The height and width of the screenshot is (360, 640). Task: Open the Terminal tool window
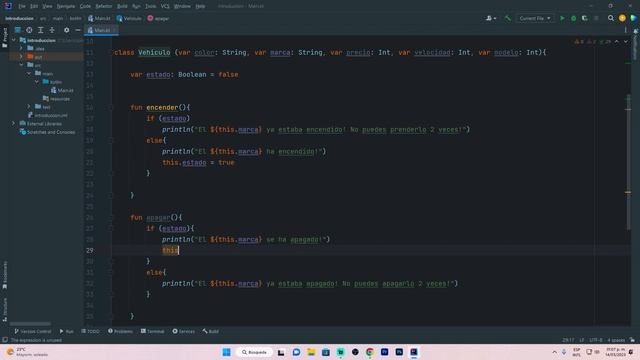152,331
